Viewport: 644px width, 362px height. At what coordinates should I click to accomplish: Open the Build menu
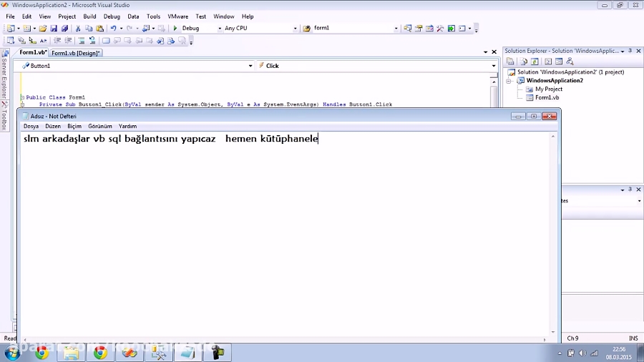point(89,16)
